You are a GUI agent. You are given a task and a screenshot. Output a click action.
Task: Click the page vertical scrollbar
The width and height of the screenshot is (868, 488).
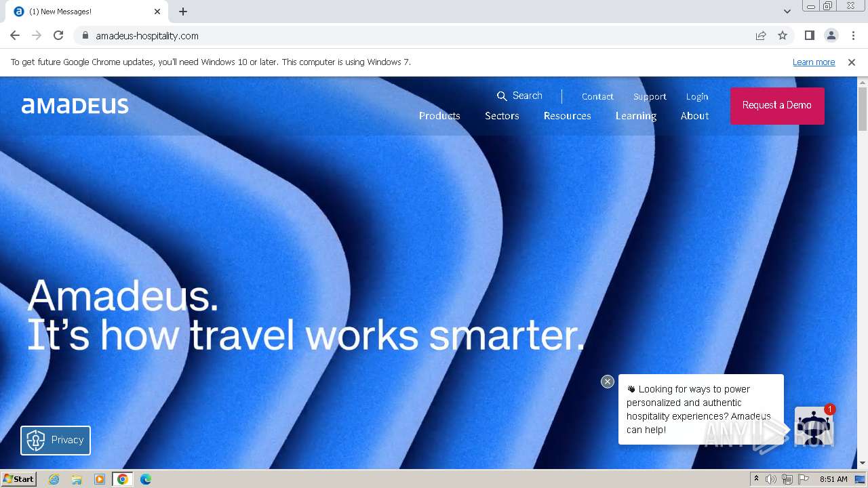point(863,108)
